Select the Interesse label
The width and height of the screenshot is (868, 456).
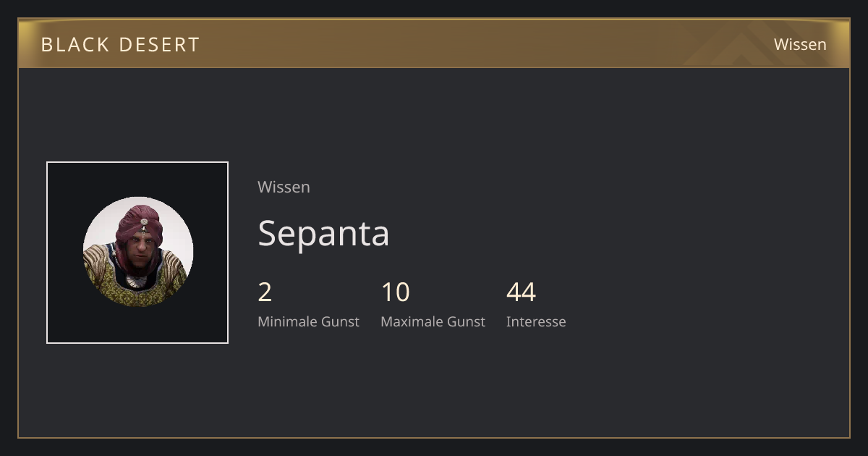(536, 321)
